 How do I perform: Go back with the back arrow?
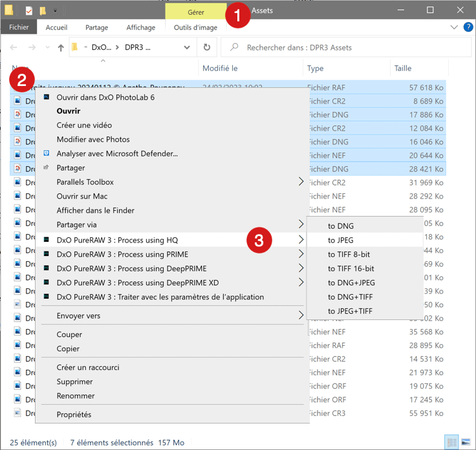[14, 47]
